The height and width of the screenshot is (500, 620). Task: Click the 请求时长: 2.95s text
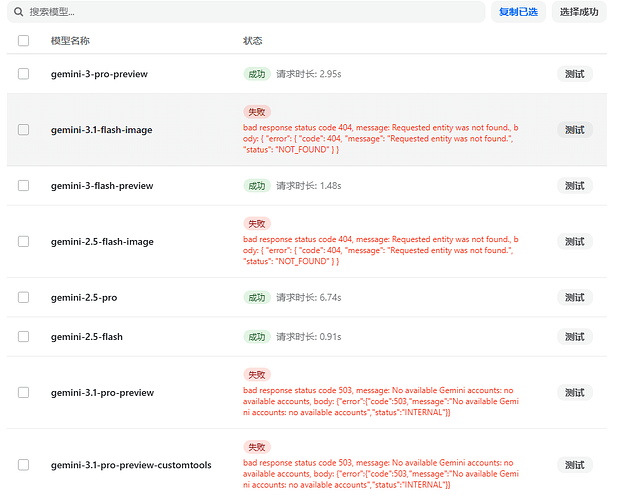pyautogui.click(x=308, y=74)
